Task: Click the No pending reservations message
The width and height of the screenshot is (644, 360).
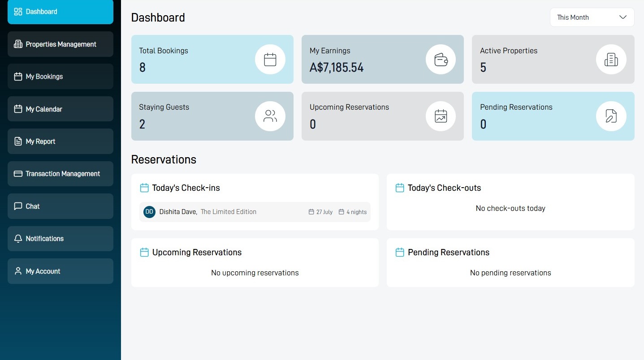Action: (510, 273)
